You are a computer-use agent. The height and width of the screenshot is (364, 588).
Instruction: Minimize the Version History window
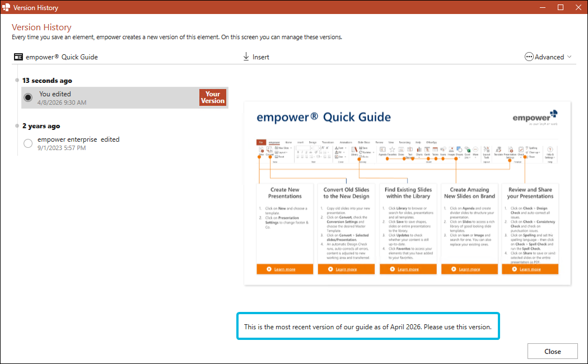543,7
